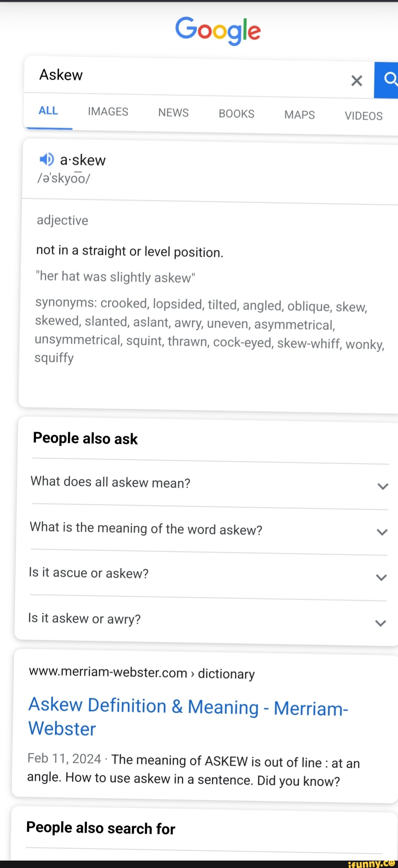398x868 pixels.
Task: Expand "What is the meaning of the word askew?"
Action: pos(382,532)
